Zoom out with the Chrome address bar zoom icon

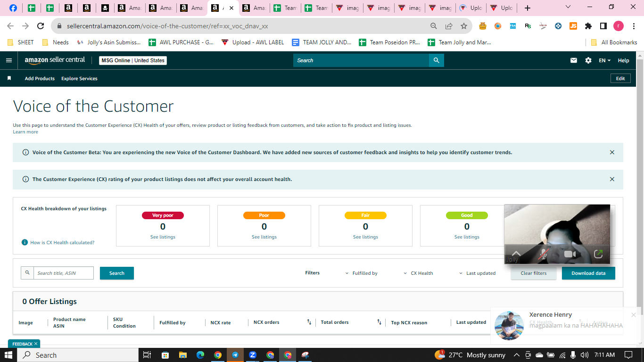[434, 26]
